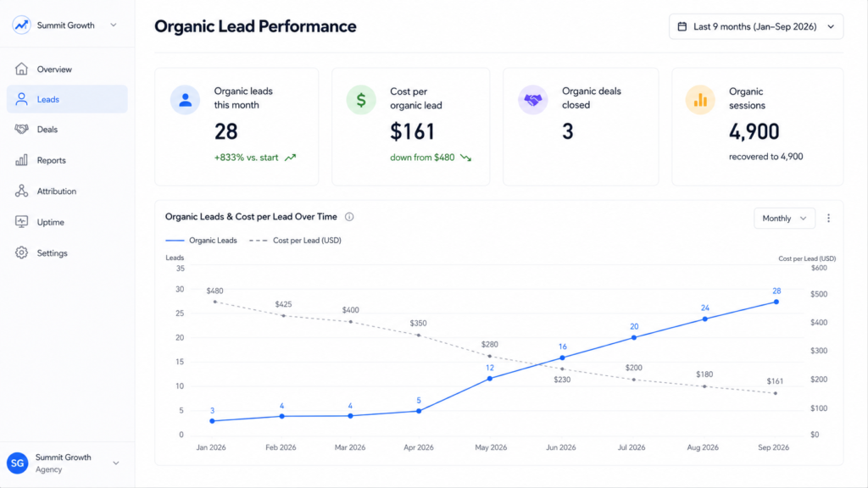
Task: Click the Organic Lead Performance heading
Action: click(x=255, y=26)
